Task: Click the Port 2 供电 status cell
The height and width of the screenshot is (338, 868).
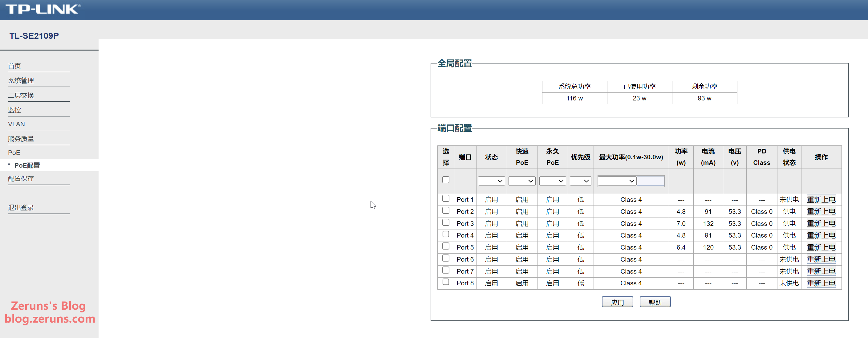Action: [x=789, y=212]
